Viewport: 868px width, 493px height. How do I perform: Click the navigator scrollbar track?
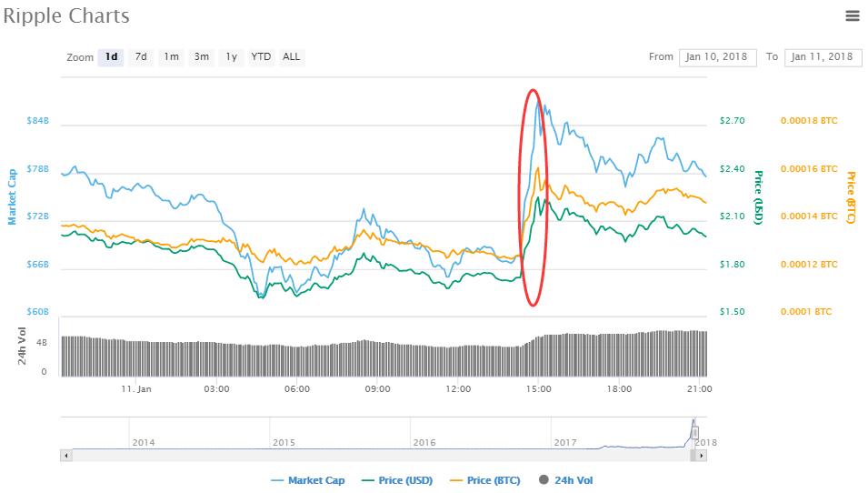(x=381, y=456)
